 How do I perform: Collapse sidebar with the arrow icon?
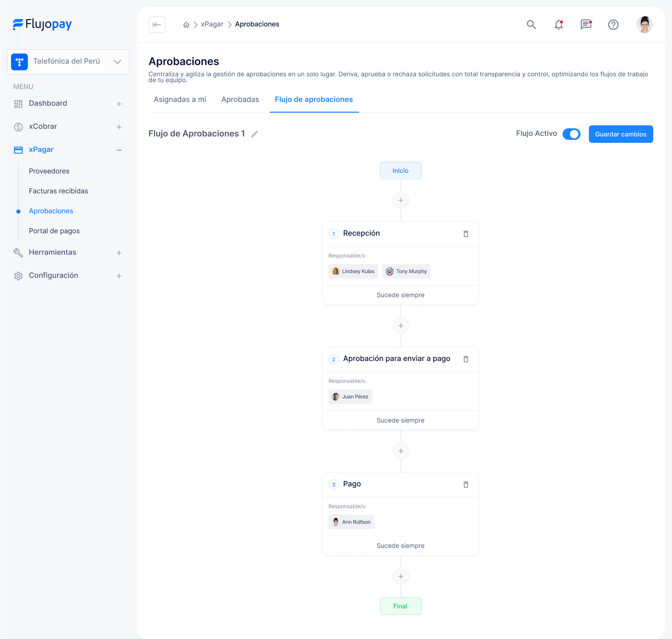click(157, 24)
